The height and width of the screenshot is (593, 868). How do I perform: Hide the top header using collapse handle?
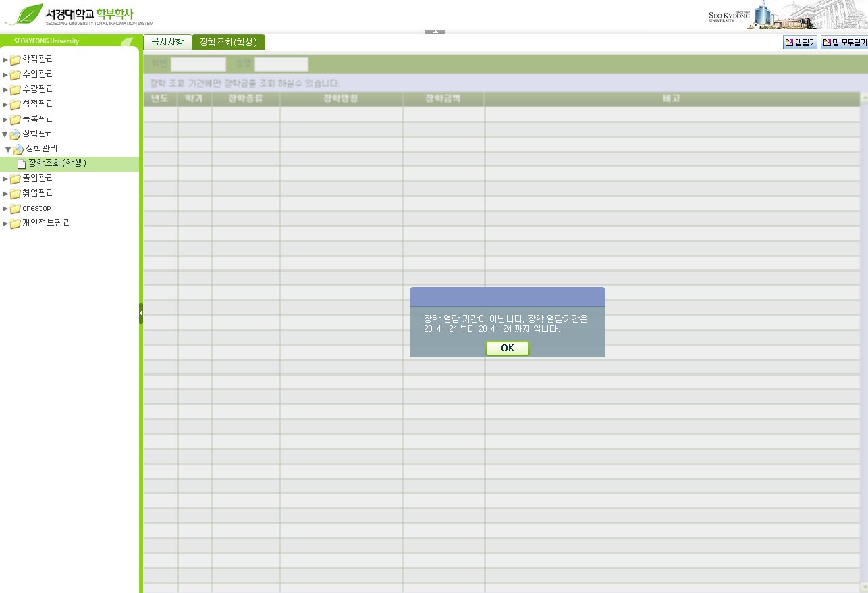click(435, 32)
